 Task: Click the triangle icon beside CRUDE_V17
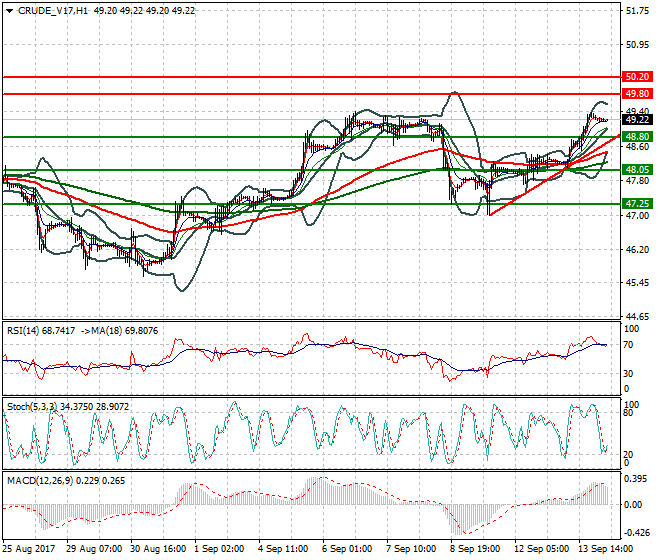tap(6, 10)
